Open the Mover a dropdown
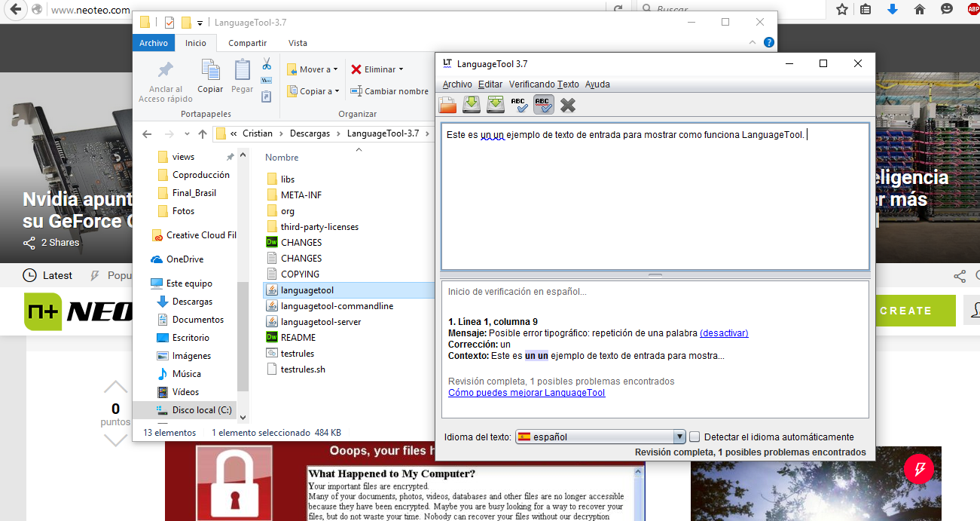 [313, 69]
